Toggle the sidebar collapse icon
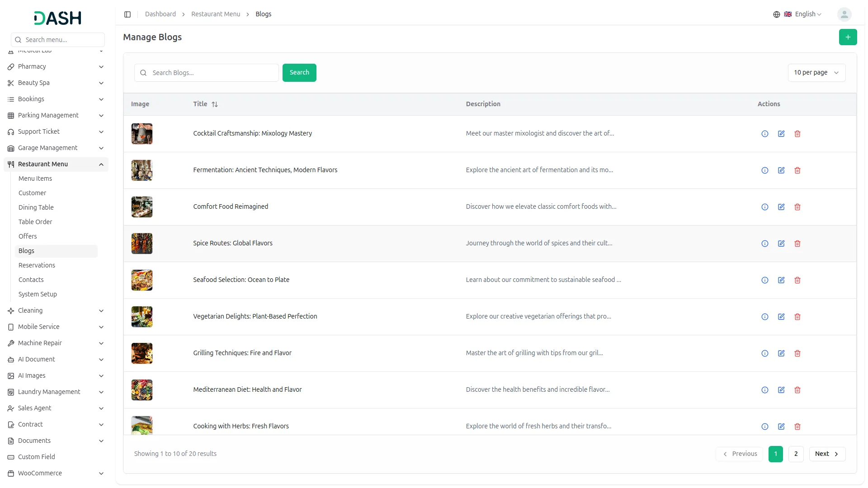Viewport: 868px width, 488px height. [x=127, y=14]
